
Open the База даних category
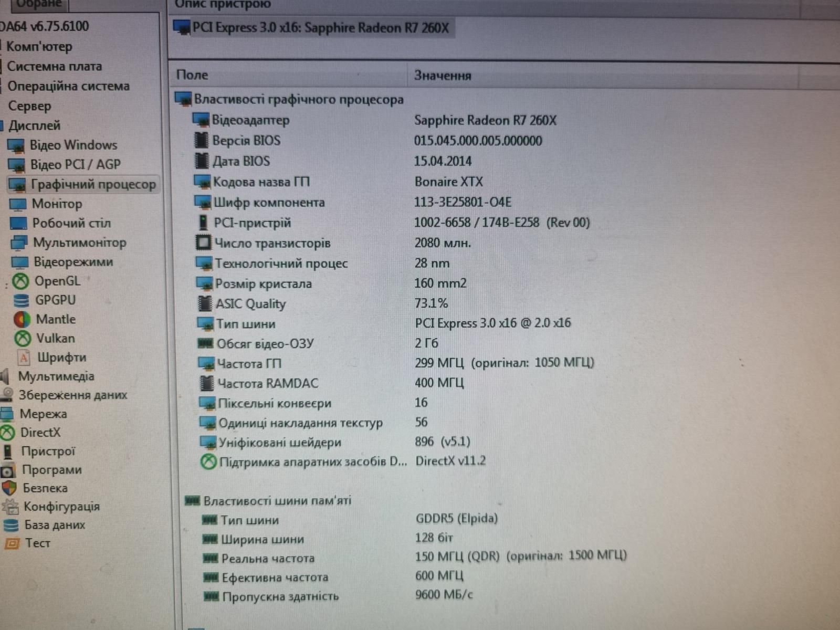point(55,525)
